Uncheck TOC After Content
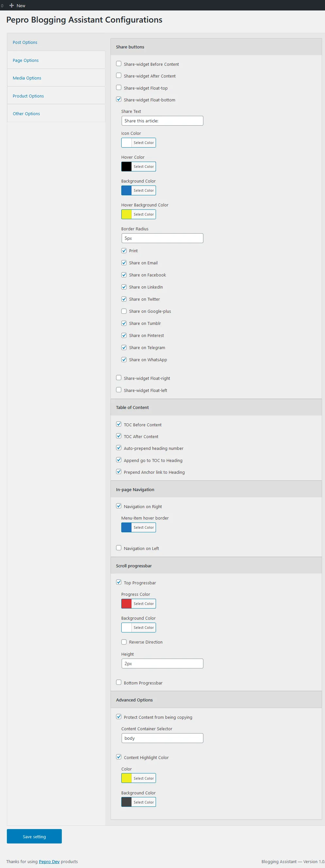Viewport: 325px width, 868px height. tap(119, 436)
